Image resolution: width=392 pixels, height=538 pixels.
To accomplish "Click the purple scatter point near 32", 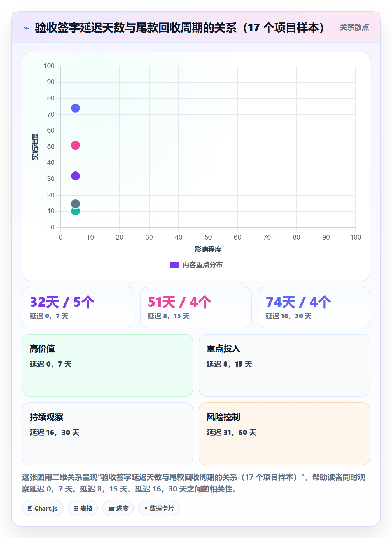I will 75,176.
